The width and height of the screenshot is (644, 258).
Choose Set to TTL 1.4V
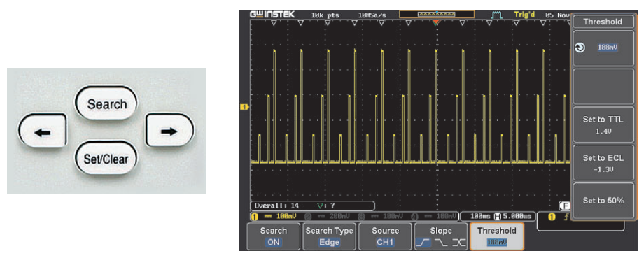tap(603, 124)
